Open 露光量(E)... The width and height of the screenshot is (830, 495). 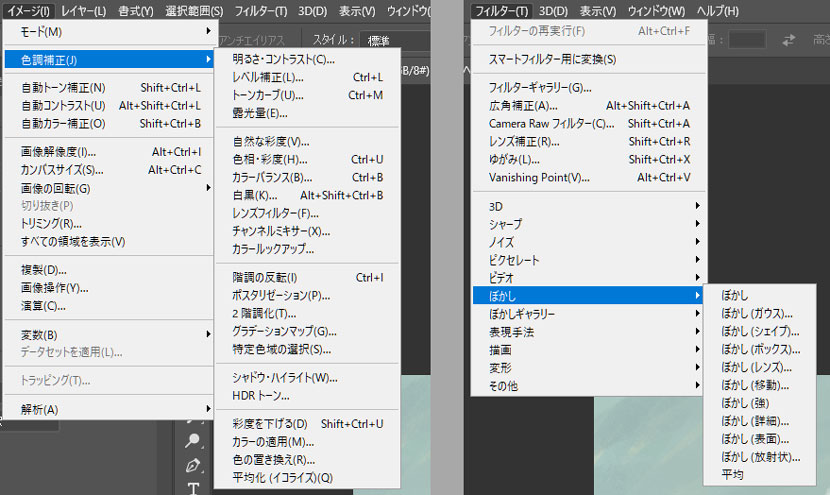pos(307,113)
